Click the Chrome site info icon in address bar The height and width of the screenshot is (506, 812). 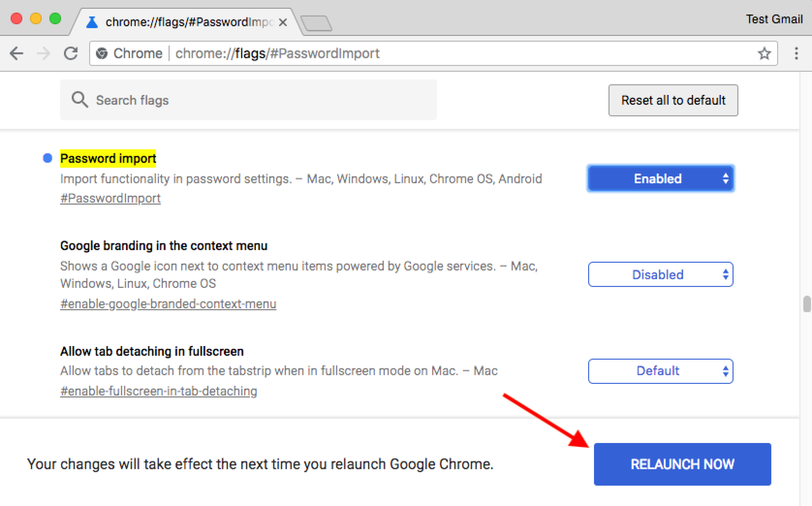[x=102, y=54]
